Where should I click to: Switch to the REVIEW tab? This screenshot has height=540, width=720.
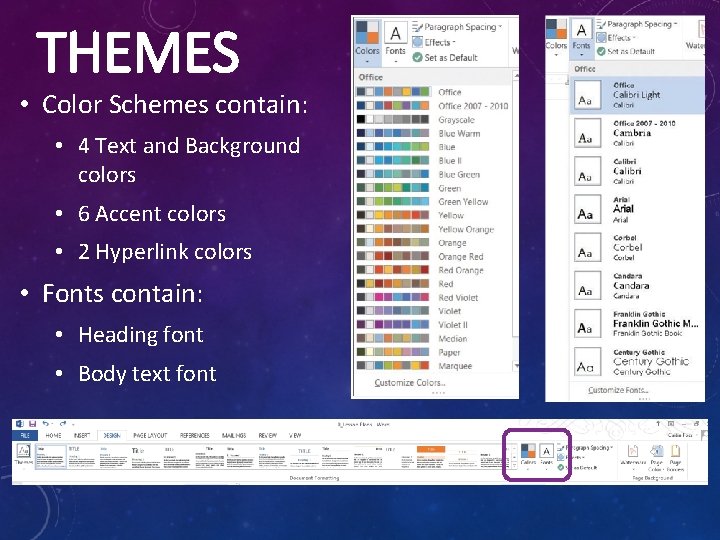[x=268, y=435]
